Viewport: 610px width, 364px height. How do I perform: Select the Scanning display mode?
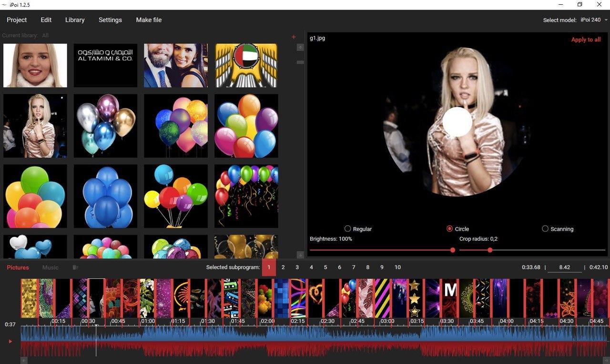point(558,229)
